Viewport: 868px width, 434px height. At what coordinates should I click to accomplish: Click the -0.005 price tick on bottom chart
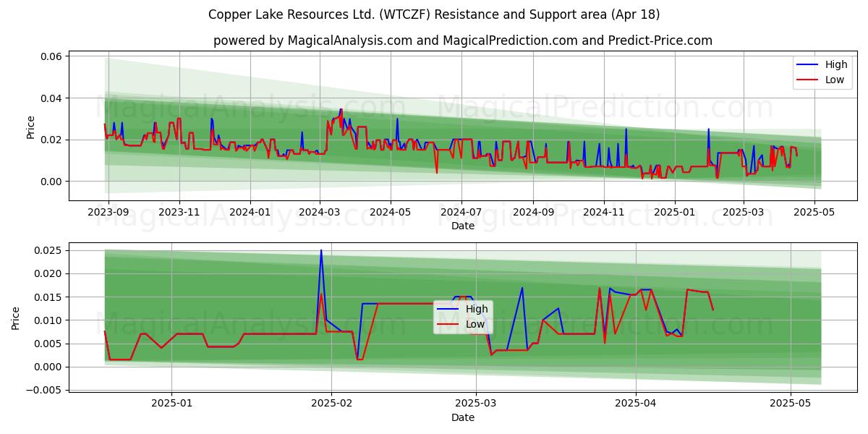pos(45,391)
